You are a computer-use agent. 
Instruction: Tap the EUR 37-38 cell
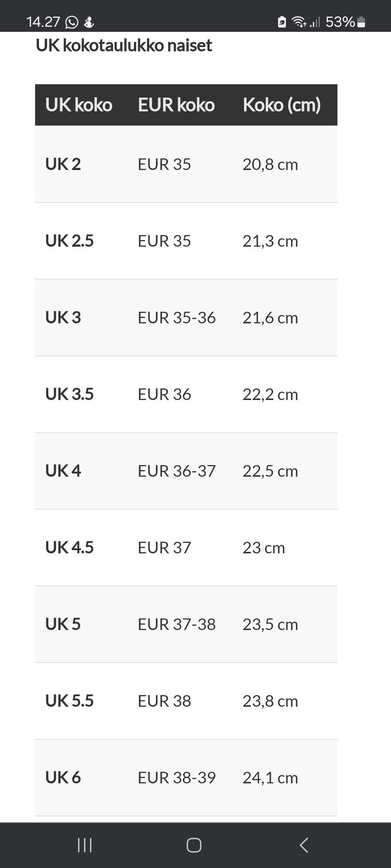(x=176, y=624)
